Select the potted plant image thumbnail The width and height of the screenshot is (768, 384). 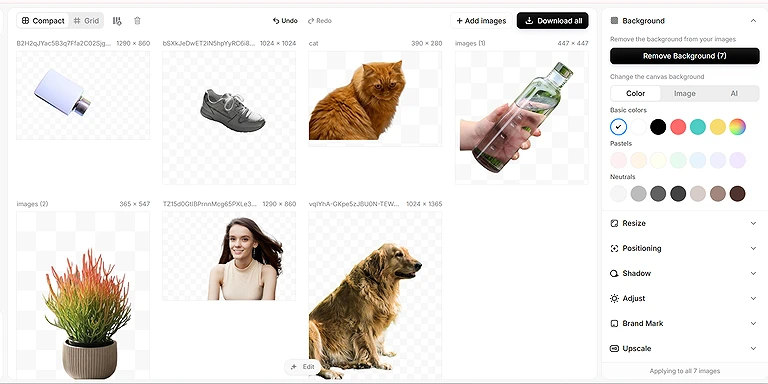[x=83, y=295]
